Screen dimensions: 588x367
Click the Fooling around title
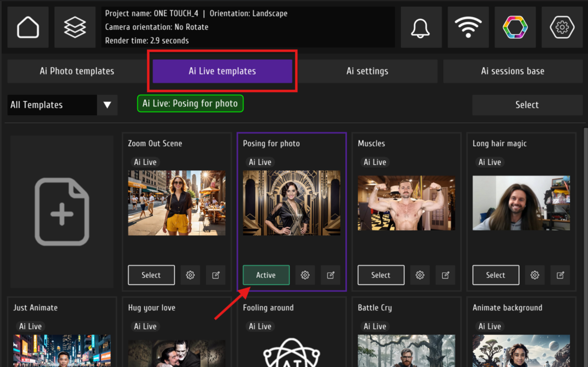tap(268, 308)
